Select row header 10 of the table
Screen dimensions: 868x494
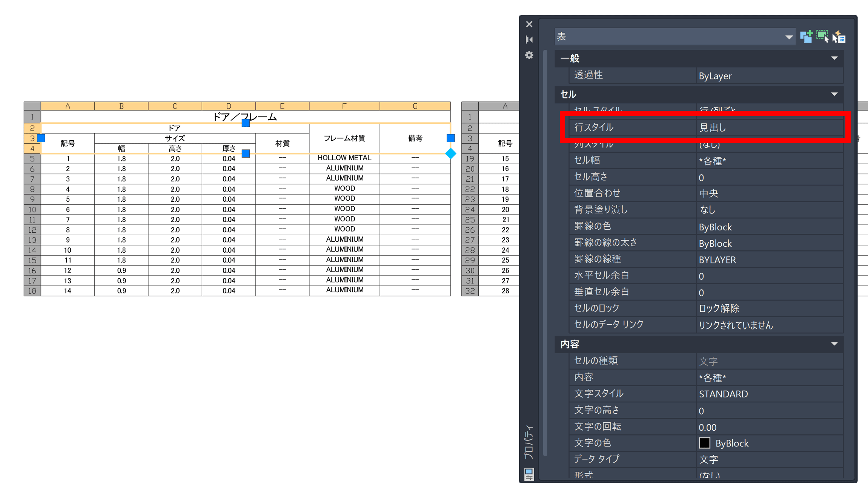(32, 209)
